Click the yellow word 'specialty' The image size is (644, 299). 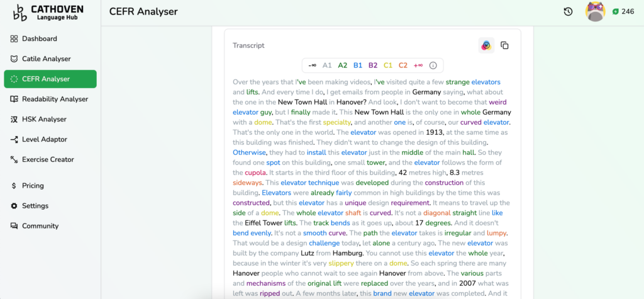coord(337,122)
